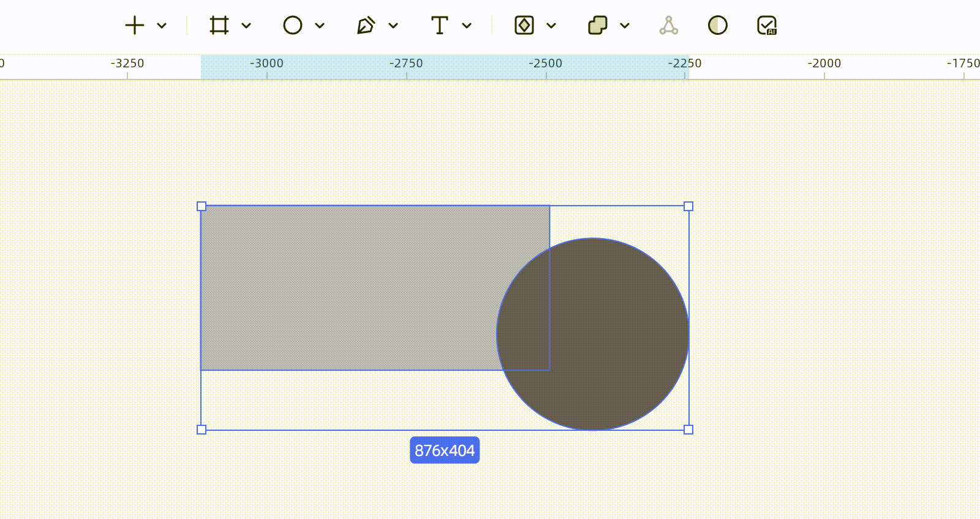Viewport: 980px width, 519px height.
Task: Click the -3000 ruler marking
Action: pos(266,63)
